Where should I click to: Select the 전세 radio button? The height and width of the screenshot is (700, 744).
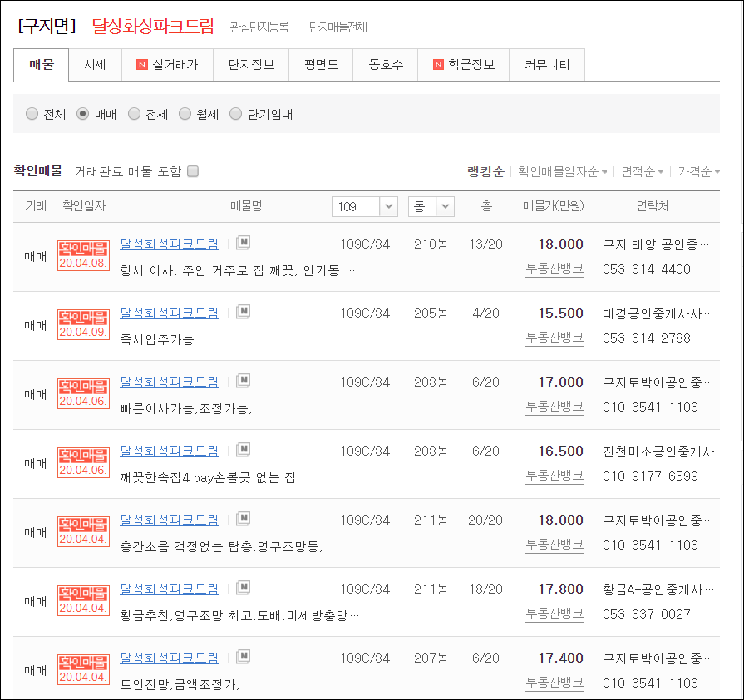click(x=135, y=113)
